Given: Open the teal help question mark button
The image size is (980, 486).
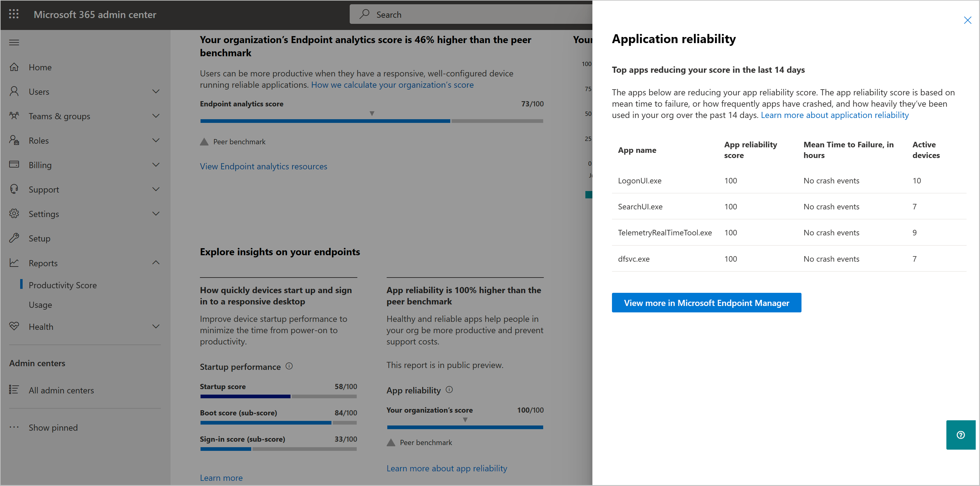Looking at the screenshot, I should [961, 435].
